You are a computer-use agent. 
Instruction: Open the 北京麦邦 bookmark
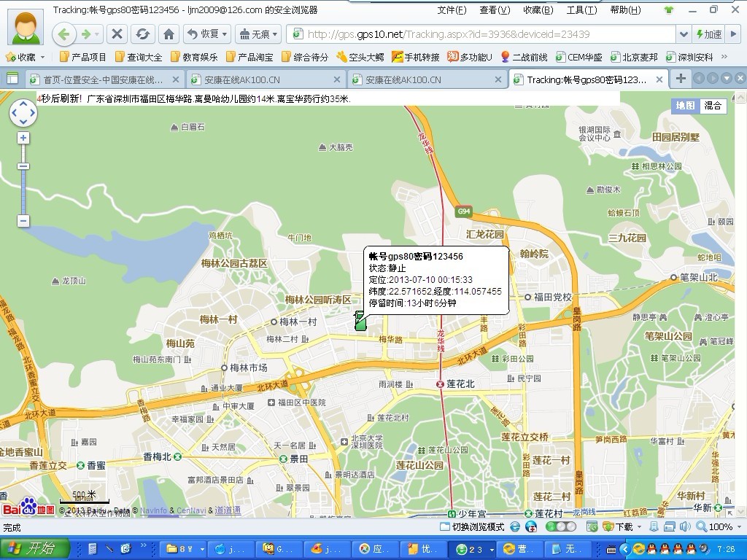point(634,57)
